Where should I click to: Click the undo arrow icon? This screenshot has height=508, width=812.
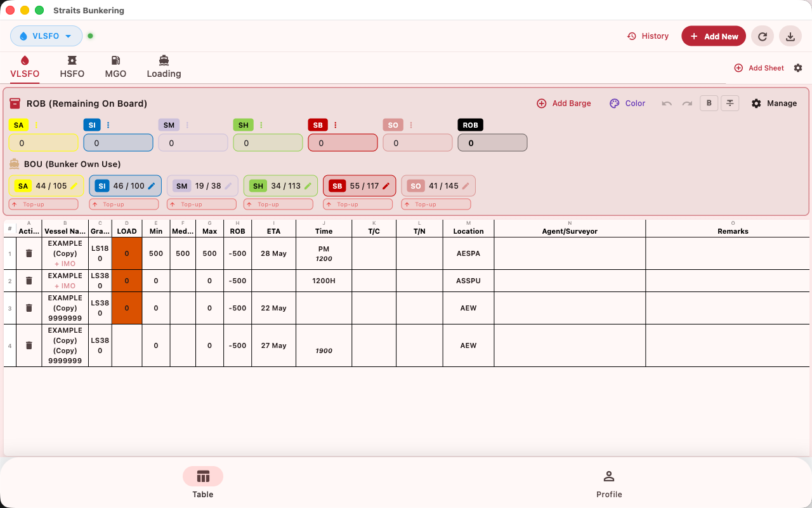(667, 104)
